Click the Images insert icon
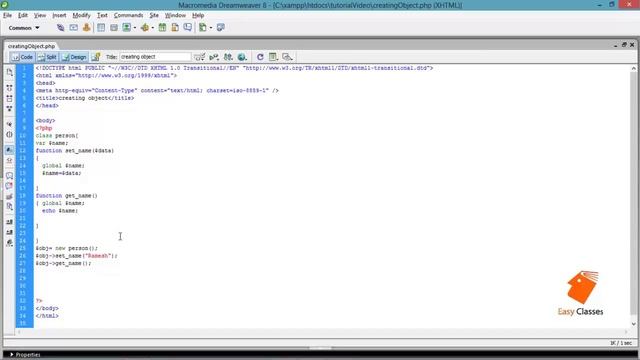 click(x=127, y=28)
